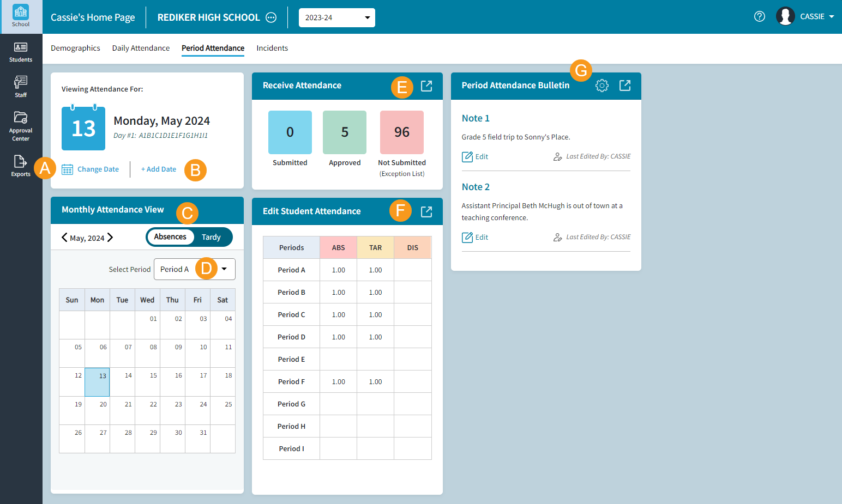
Task: Pop out the Receive Attendance widget
Action: pyautogui.click(x=426, y=86)
